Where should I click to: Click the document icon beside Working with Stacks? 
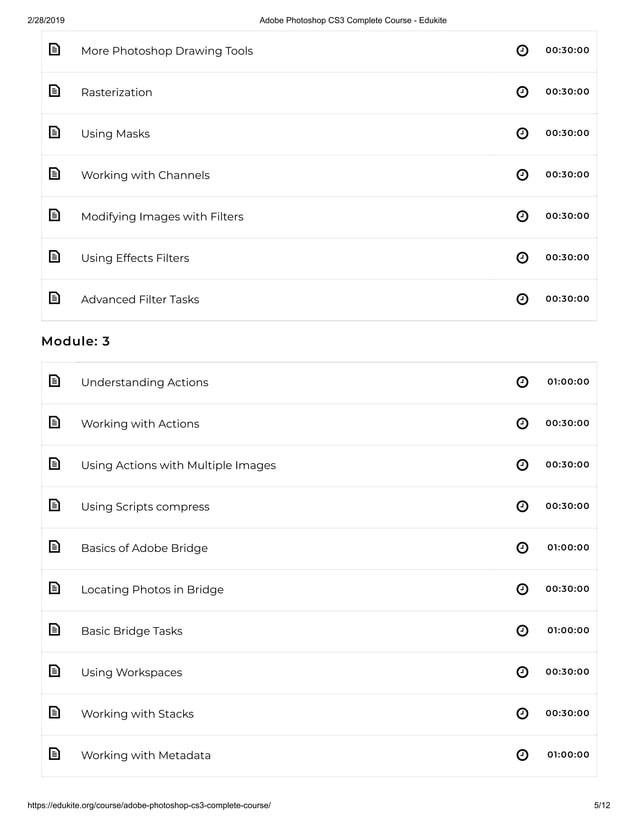55,713
